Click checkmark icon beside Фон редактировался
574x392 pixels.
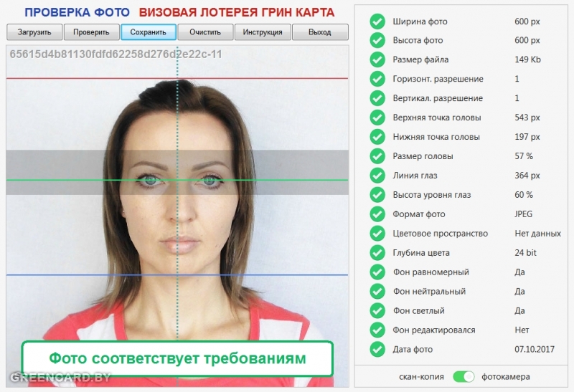[377, 330]
